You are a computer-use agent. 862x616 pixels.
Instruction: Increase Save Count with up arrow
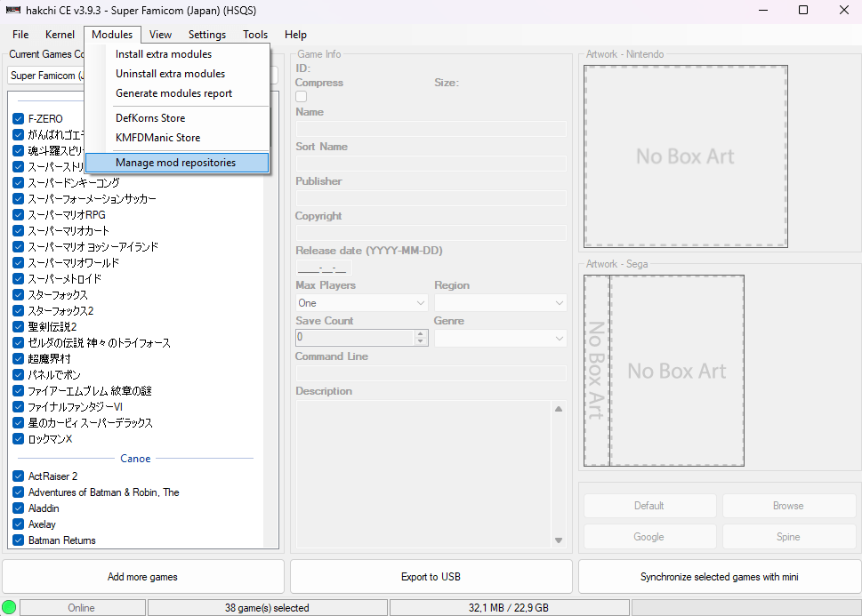[x=421, y=333]
